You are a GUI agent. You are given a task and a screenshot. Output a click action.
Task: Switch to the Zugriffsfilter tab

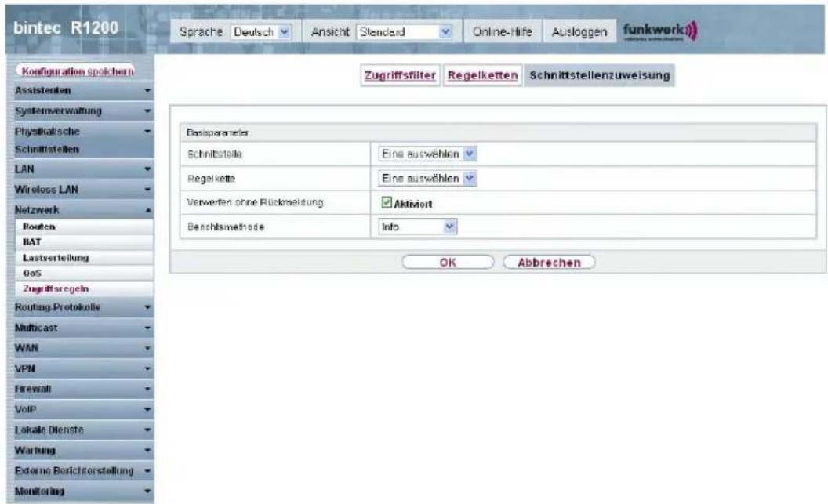[400, 75]
